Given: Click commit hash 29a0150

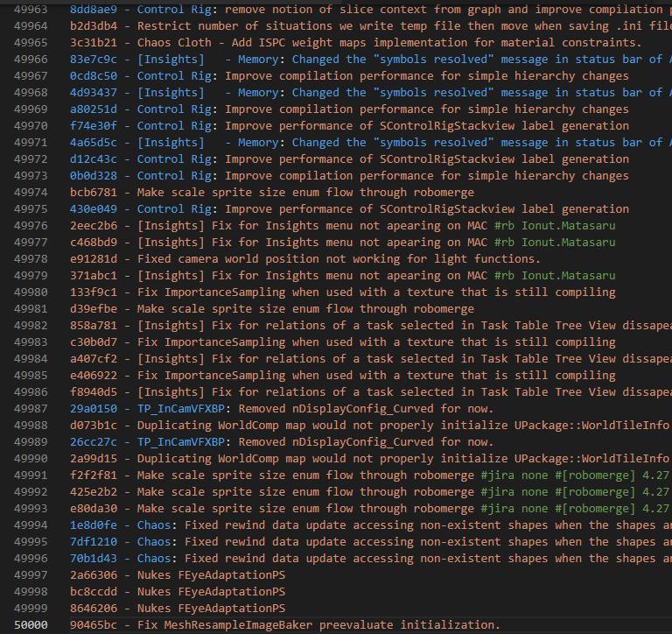Looking at the screenshot, I should (x=94, y=409).
